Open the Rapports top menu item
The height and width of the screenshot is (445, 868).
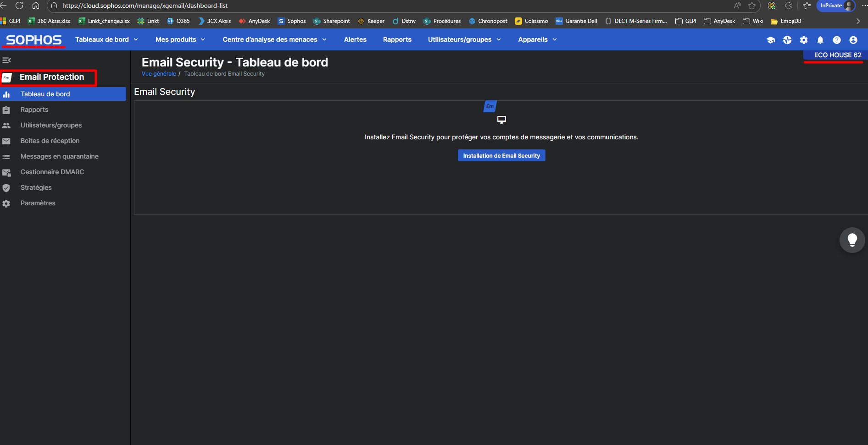coord(397,39)
